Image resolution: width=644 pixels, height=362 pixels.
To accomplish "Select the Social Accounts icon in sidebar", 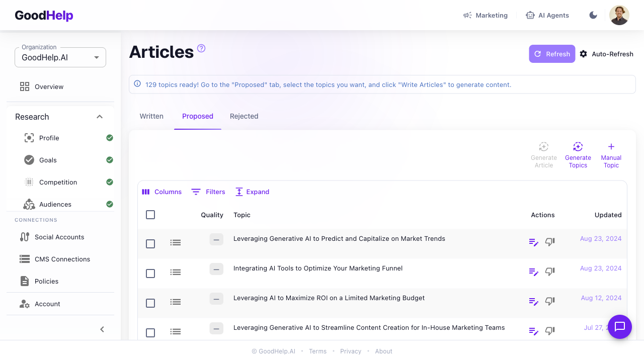I will coord(24,237).
